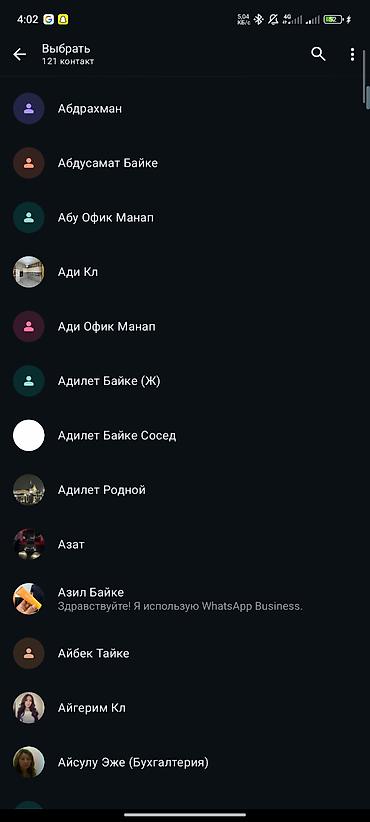This screenshot has width=370, height=822.
Task: Tap Айбек Тайке's default avatar icon
Action: 28,653
